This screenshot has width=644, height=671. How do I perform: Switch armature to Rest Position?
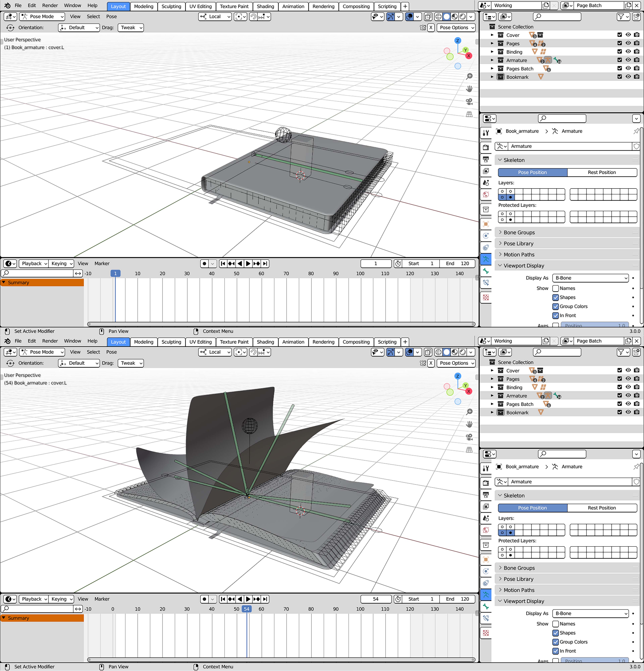602,172
